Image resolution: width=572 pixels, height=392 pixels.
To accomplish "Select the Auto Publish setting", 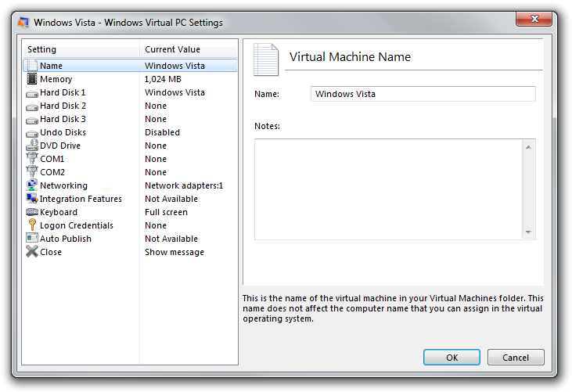I will point(66,239).
